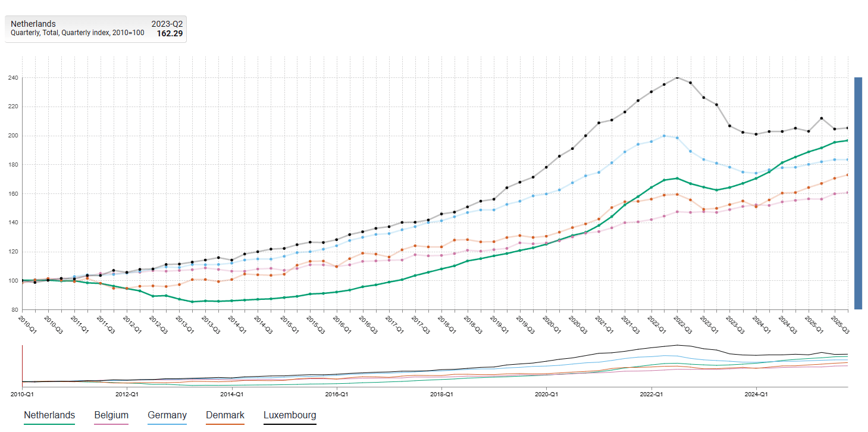868x432 pixels.
Task: Click the tooltip value 162.29
Action: 170,33
